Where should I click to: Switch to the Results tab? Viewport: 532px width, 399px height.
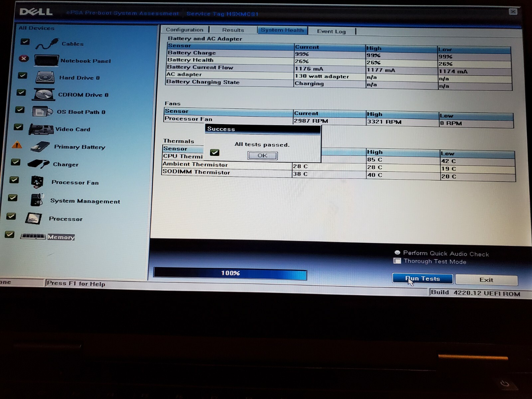pyautogui.click(x=233, y=30)
